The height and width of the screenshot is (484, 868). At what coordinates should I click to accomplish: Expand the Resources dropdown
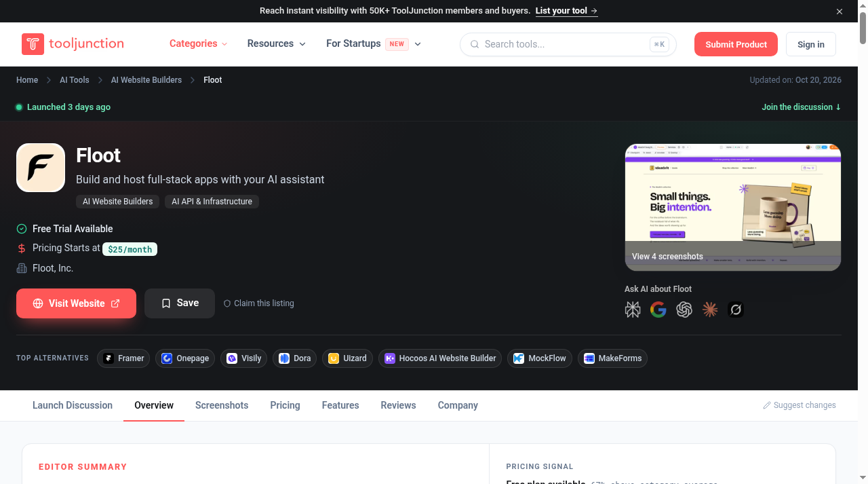pyautogui.click(x=277, y=43)
